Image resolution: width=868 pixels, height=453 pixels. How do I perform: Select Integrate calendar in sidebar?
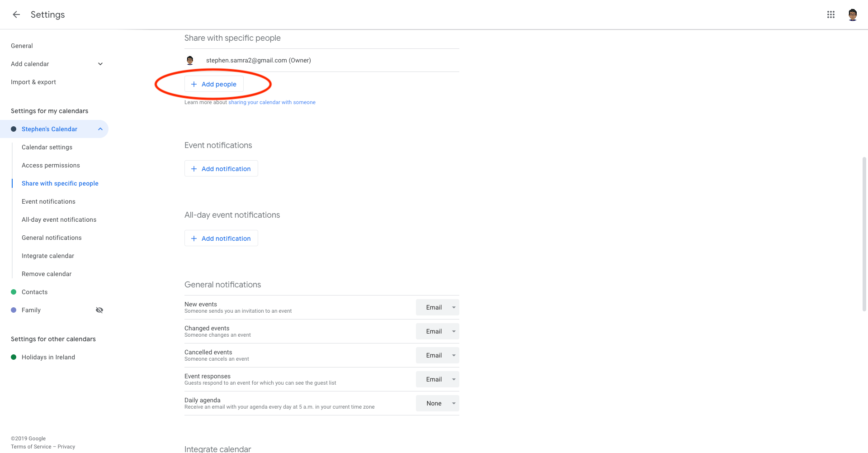pyautogui.click(x=48, y=256)
